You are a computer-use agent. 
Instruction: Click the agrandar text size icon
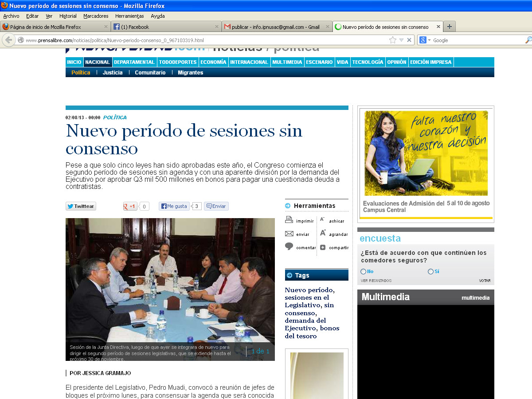tap(323, 233)
